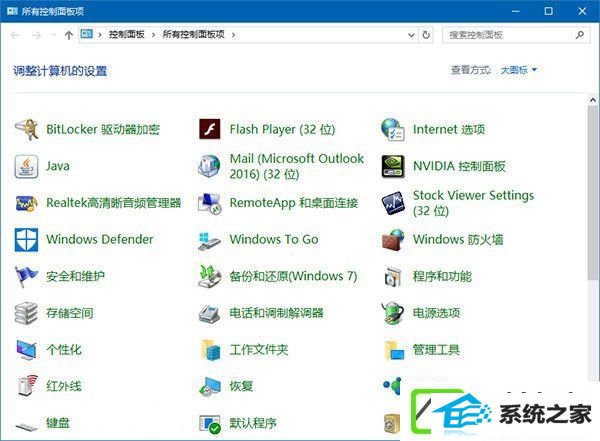Open the 默认程序 text label
This screenshot has width=600, height=441.
pos(253,423)
